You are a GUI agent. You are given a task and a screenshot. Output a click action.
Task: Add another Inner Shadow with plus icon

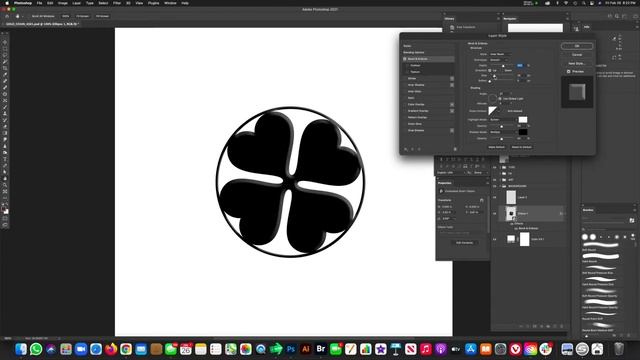[452, 85]
